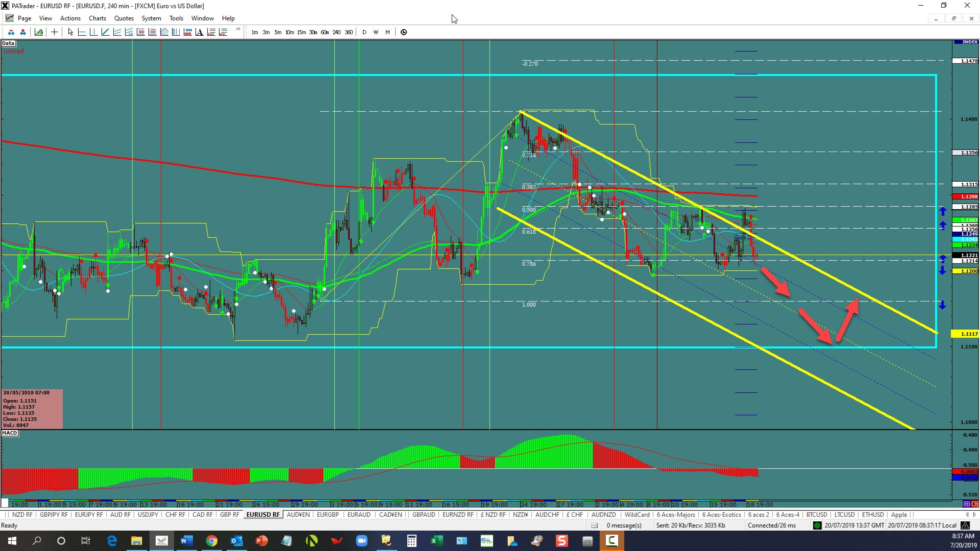Switch chart to Monthly (M) timeframe
980x551 pixels.
coord(388,32)
